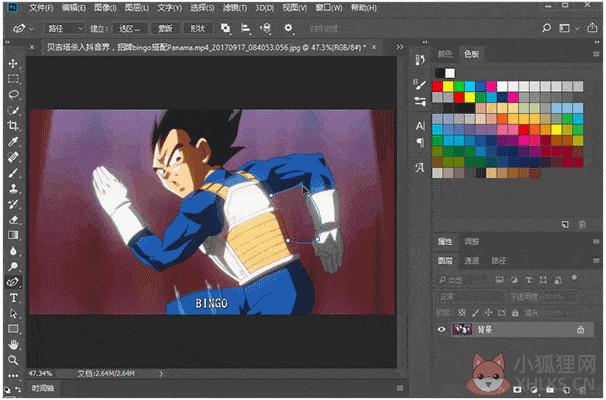Open the History panel icon
Image resolution: width=606 pixels, height=400 pixels.
[x=420, y=60]
